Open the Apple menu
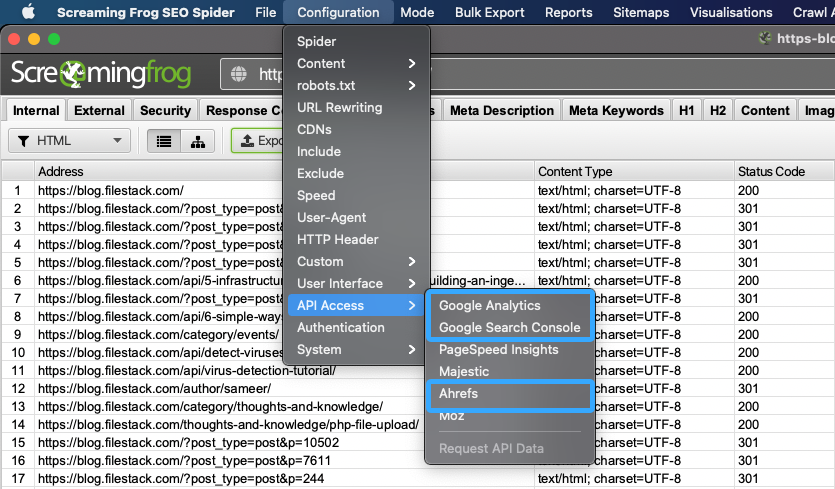835x489 pixels. [x=28, y=12]
